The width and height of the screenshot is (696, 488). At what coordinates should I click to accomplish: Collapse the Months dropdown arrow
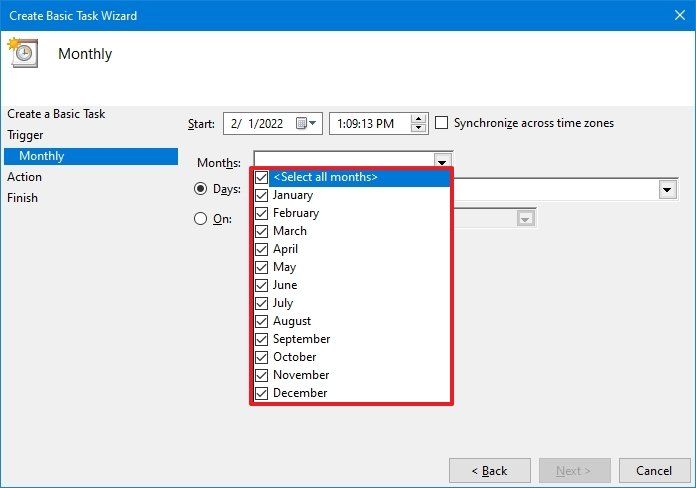click(x=442, y=160)
